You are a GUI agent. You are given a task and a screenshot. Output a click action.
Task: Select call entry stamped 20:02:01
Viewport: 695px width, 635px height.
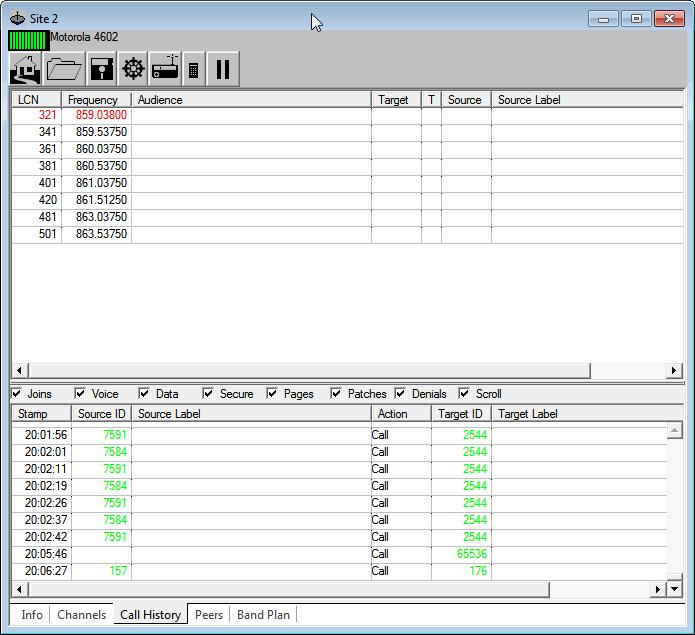click(x=339, y=452)
